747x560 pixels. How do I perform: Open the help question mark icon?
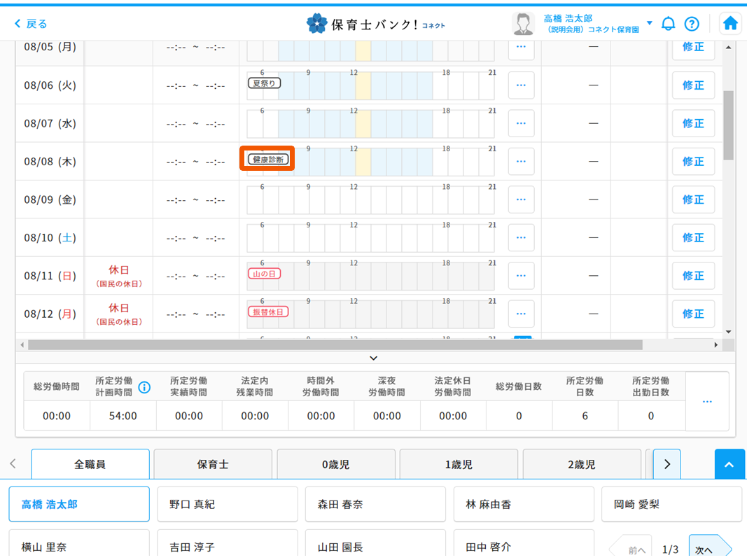click(692, 24)
